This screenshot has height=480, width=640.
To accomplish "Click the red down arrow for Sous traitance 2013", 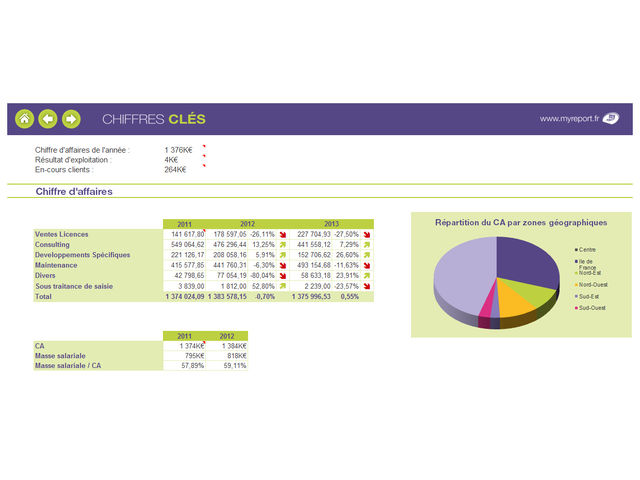I will click(367, 286).
